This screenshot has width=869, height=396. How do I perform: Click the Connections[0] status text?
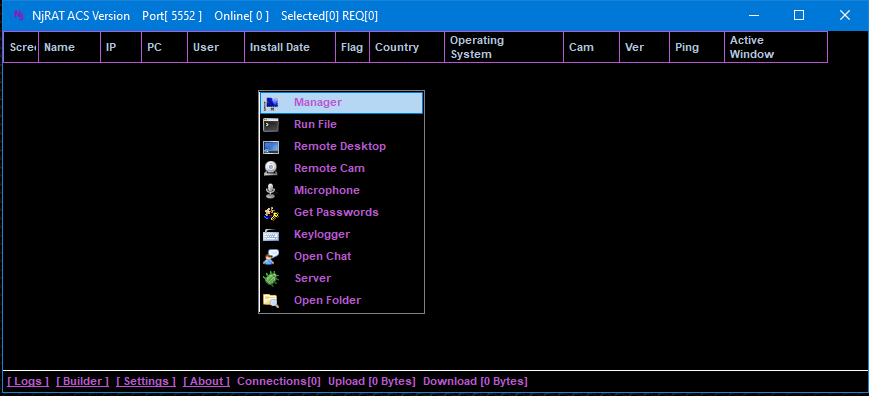coord(279,381)
